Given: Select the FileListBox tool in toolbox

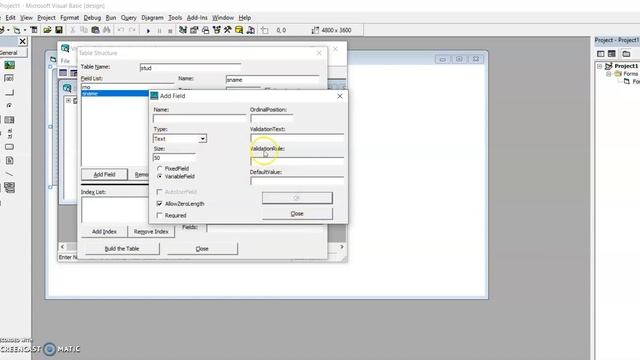Looking at the screenshot, I should tap(9, 160).
